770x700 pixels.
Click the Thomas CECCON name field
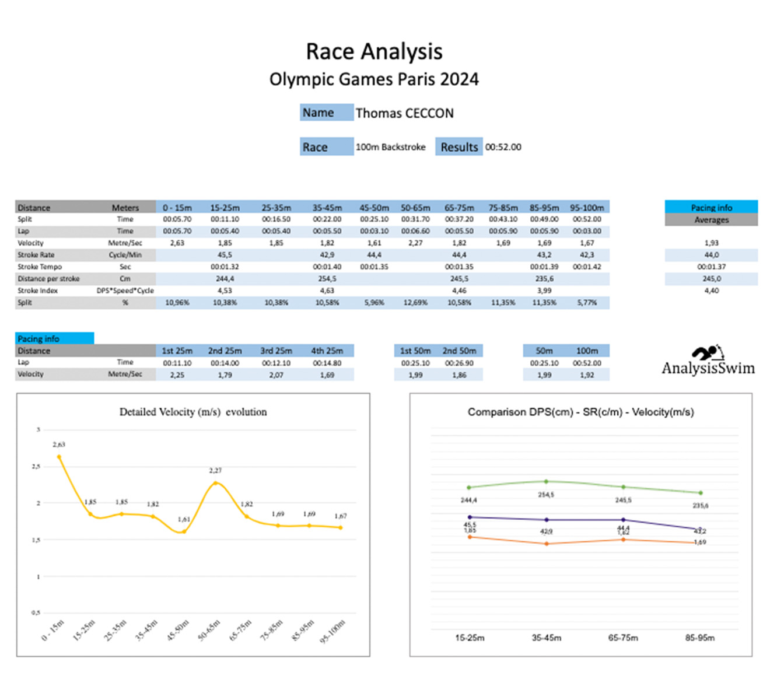click(404, 113)
